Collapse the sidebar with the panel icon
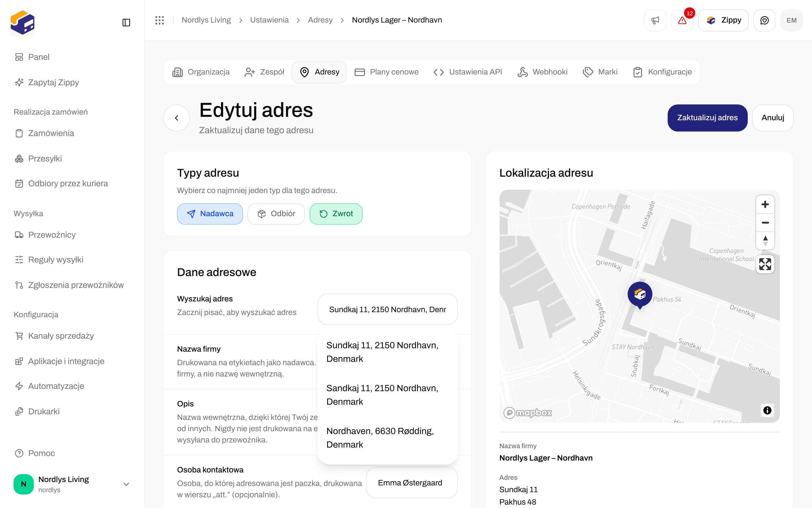The height and width of the screenshot is (508, 812). pyautogui.click(x=126, y=23)
